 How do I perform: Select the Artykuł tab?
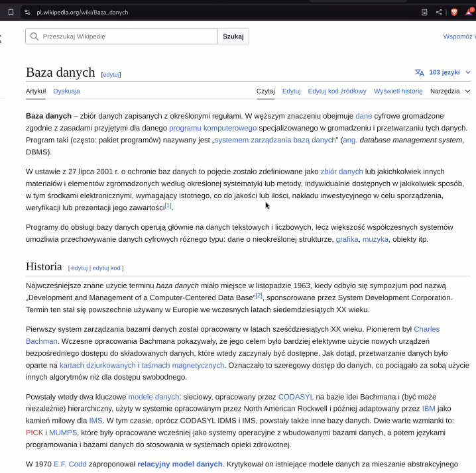pyautogui.click(x=36, y=91)
